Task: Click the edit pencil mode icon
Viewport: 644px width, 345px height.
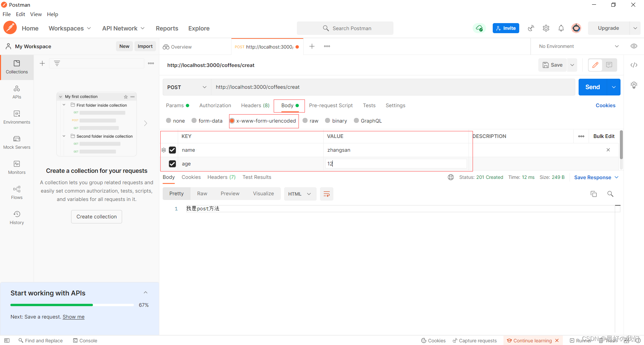Action: [595, 65]
